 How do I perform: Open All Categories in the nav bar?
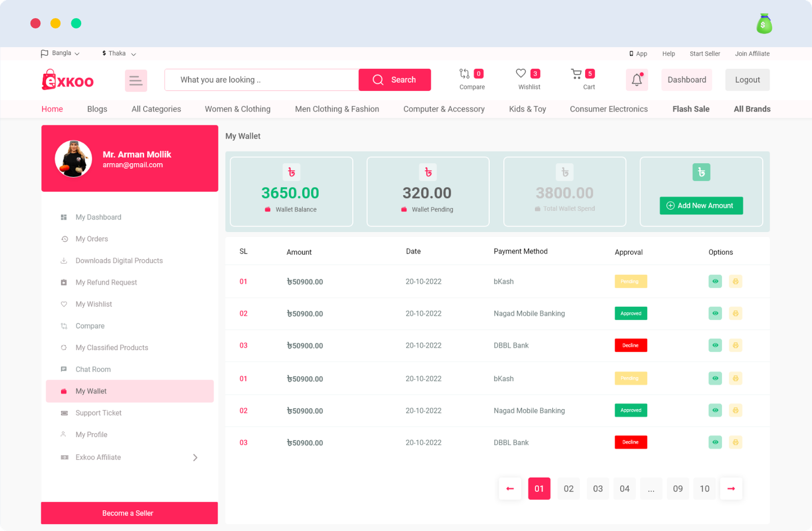(156, 109)
